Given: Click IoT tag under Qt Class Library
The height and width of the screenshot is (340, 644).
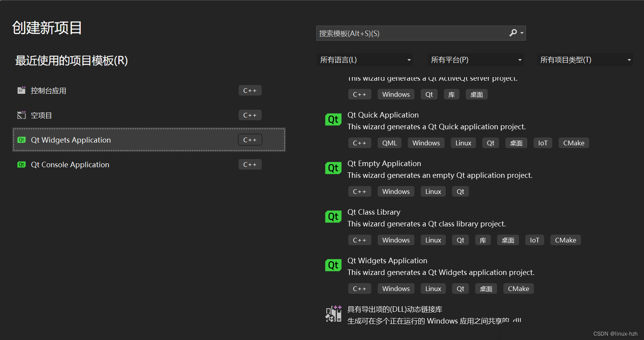Looking at the screenshot, I should click(535, 240).
